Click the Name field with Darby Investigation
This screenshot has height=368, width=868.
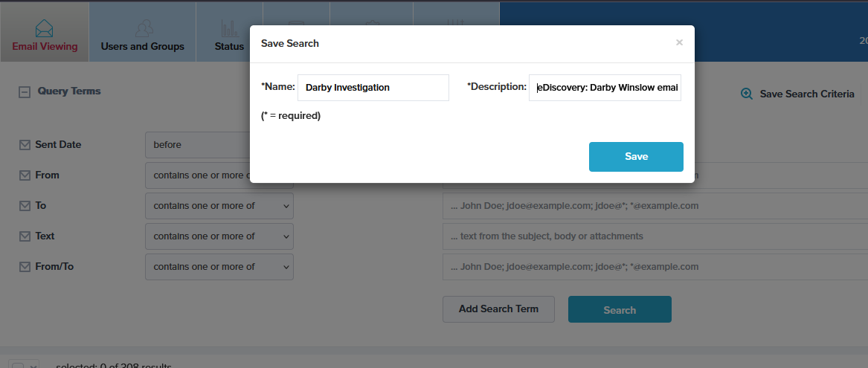(373, 88)
